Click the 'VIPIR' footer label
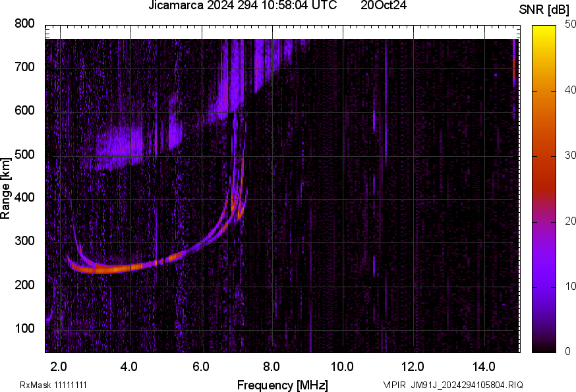This screenshot has height=392, width=576. pyautogui.click(x=395, y=385)
